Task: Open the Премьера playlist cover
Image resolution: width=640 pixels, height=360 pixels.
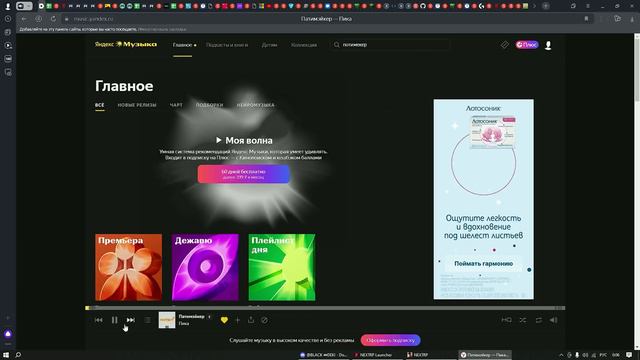Action: pos(129,267)
